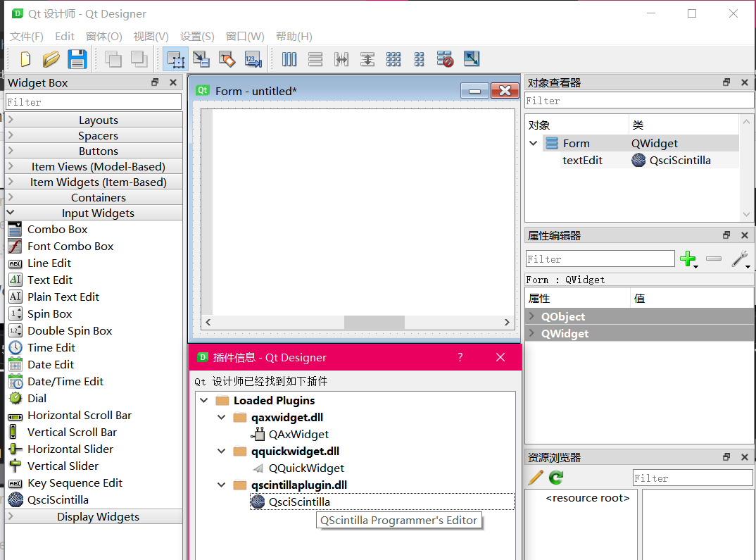Image resolution: width=756 pixels, height=560 pixels.
Task: Expand the Layouts category in Widget Box
Action: pyautogui.click(x=94, y=120)
